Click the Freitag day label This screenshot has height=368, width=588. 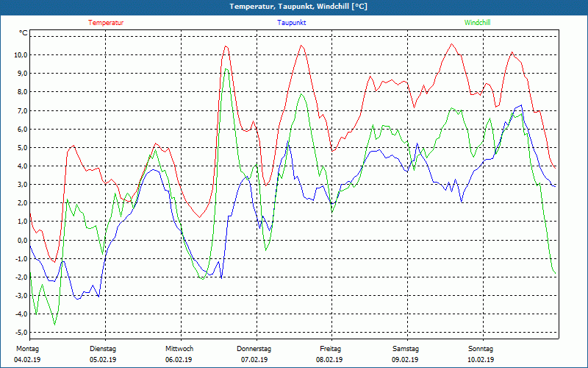(x=330, y=349)
